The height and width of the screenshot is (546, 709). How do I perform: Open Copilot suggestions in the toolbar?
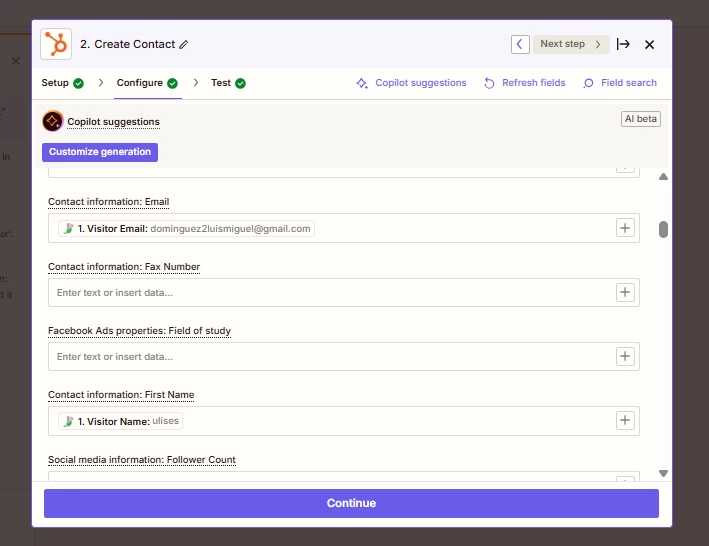[x=411, y=83]
